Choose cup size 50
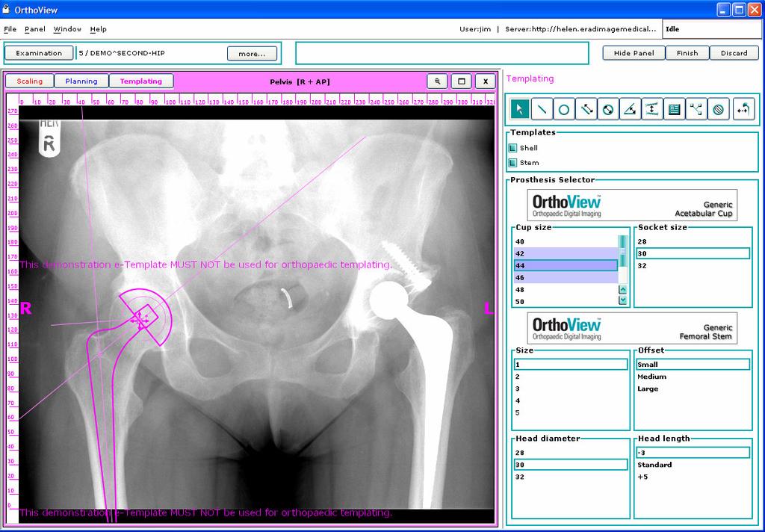 [566, 302]
